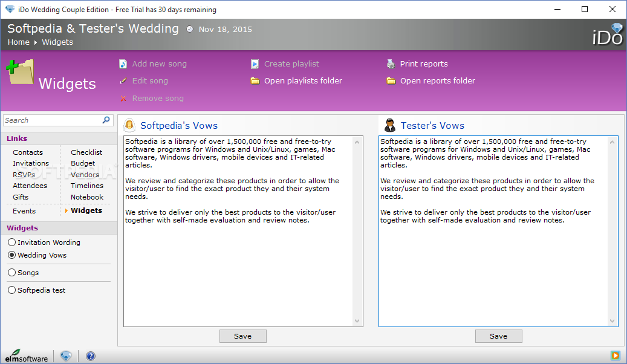627x364 pixels.
Task: Open the Notebook link
Action: click(87, 197)
